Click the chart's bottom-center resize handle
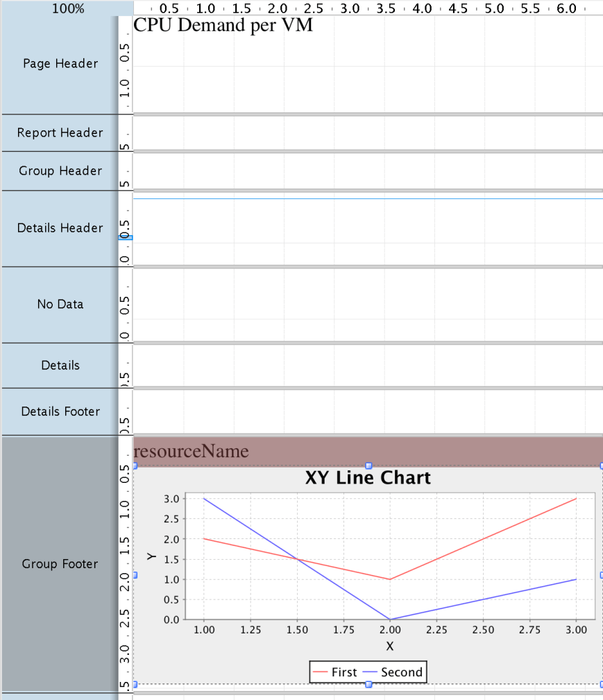 368,685
